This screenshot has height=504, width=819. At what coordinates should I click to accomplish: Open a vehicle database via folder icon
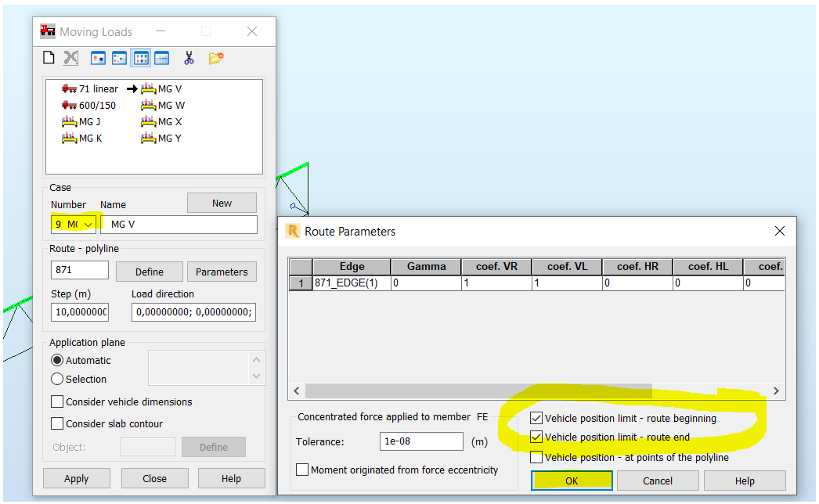click(215, 57)
